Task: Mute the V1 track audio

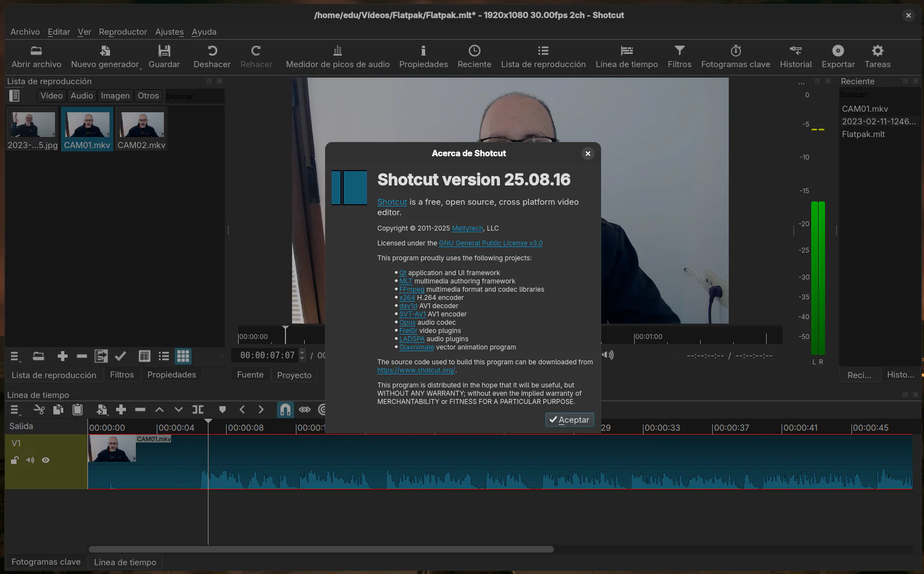Action: tap(30, 460)
